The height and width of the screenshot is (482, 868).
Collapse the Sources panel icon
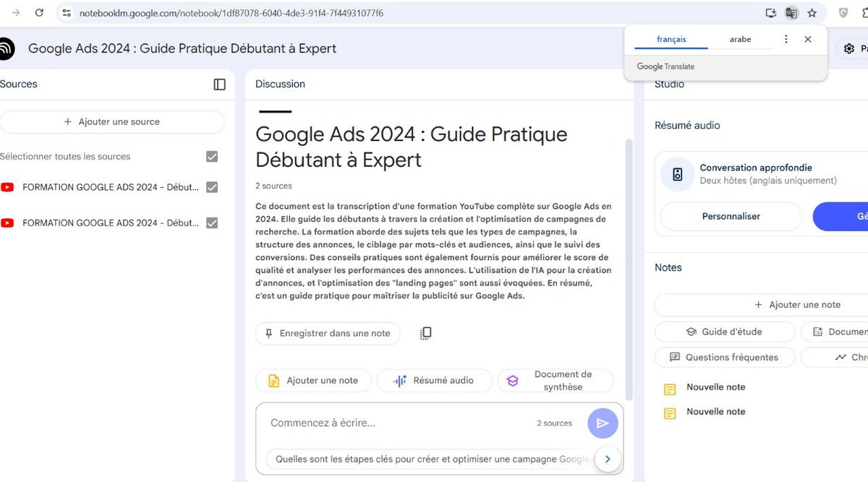[x=220, y=85]
